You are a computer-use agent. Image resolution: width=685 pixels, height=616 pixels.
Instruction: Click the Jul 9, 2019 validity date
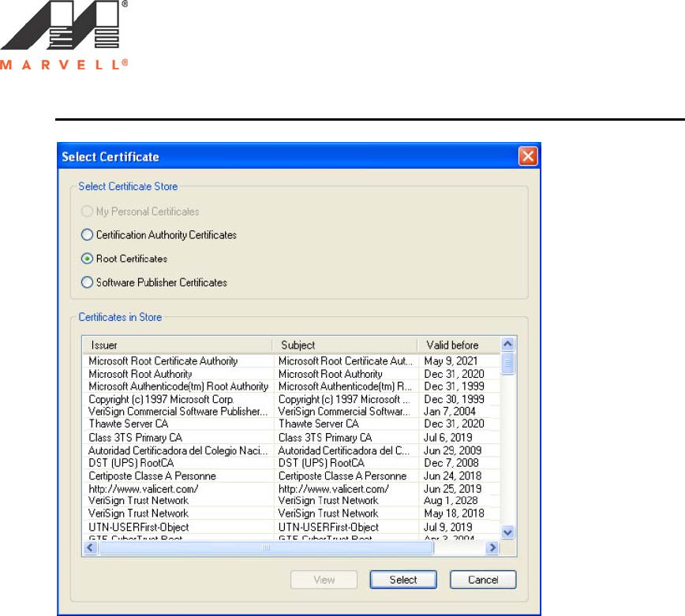tap(448, 527)
